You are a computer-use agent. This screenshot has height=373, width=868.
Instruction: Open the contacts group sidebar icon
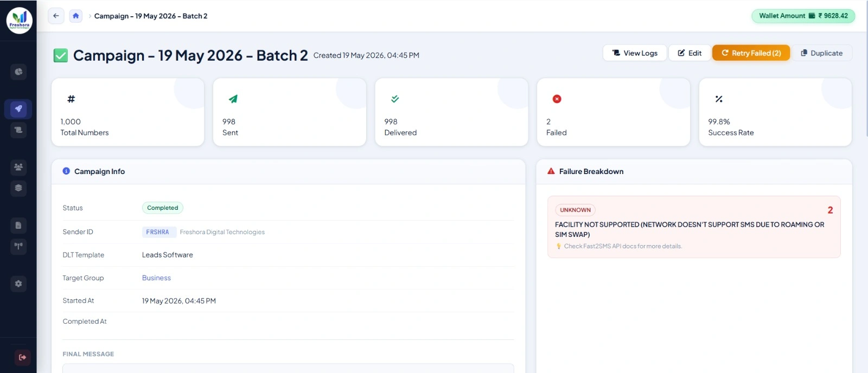pos(18,167)
